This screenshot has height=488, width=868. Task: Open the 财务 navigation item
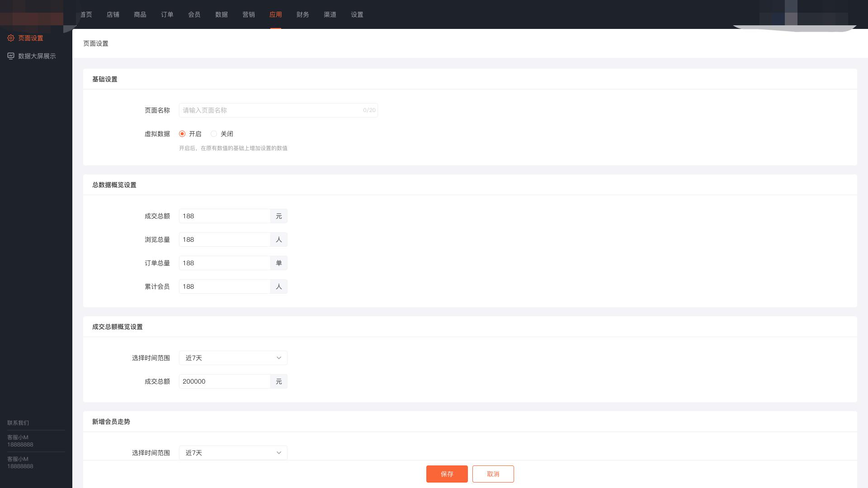click(x=302, y=14)
